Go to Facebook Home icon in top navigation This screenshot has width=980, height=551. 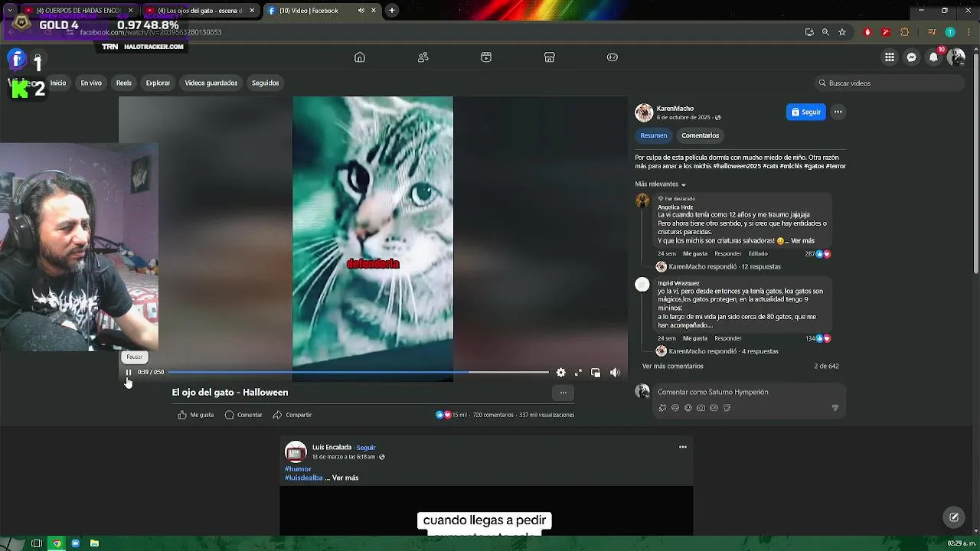pyautogui.click(x=360, y=57)
